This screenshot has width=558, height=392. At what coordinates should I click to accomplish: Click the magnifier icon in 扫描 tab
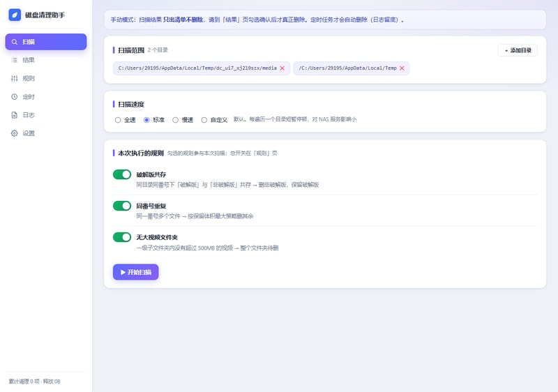tap(14, 42)
